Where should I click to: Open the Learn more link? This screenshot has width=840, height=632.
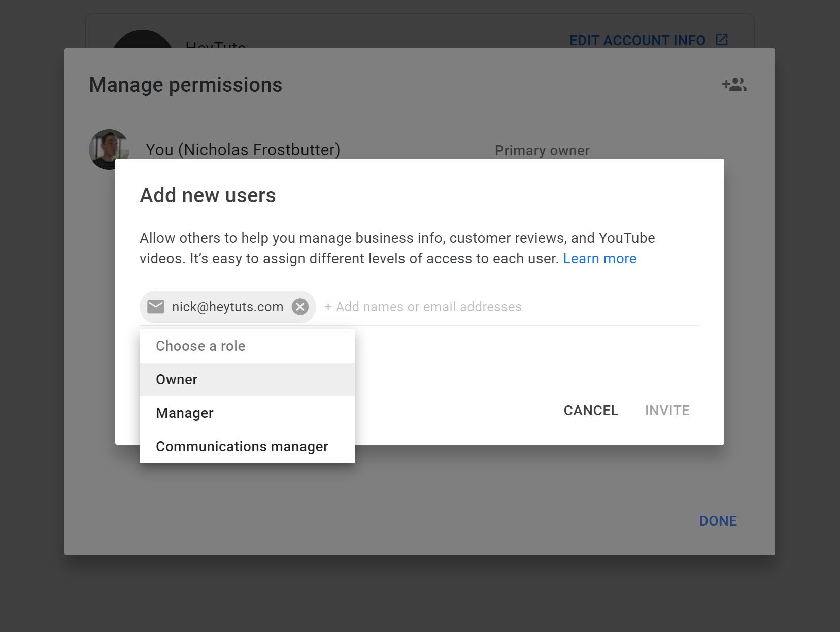coord(599,258)
